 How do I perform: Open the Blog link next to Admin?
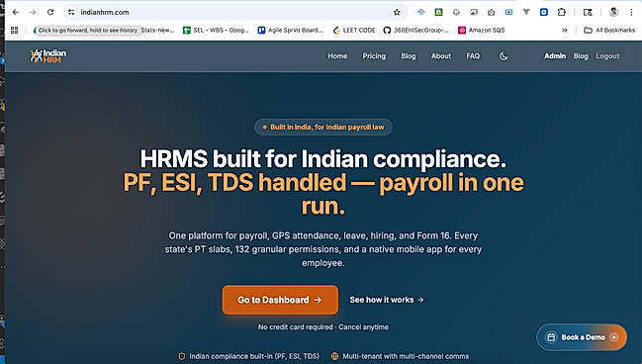(x=581, y=56)
